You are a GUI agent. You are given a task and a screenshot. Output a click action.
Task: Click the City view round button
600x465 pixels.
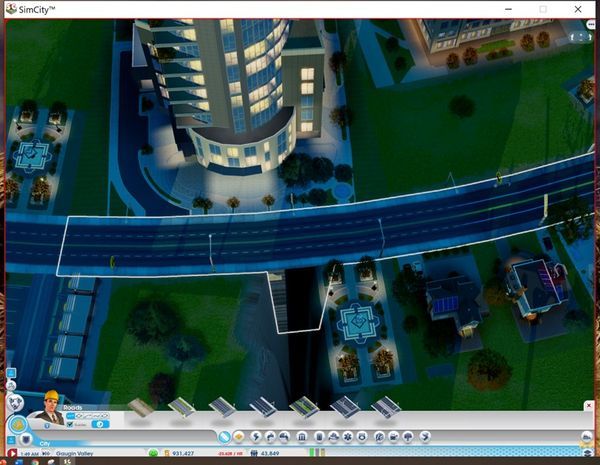[18, 425]
